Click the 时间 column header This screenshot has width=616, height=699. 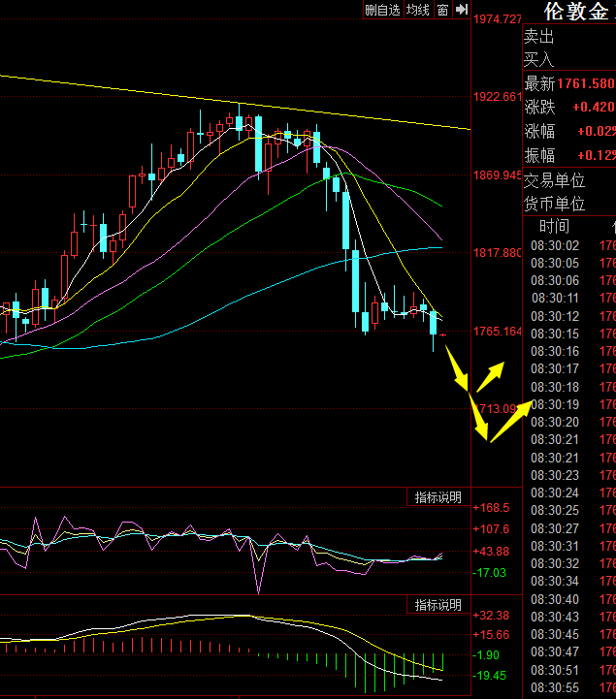555,227
